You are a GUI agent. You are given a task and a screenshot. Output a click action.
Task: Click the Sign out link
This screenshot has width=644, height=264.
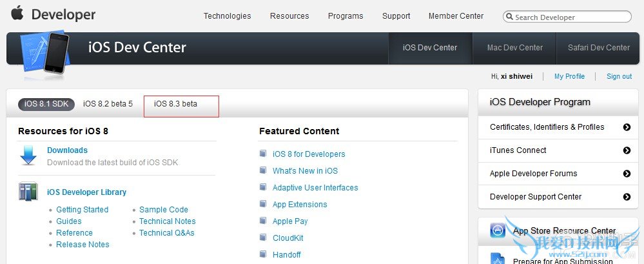pyautogui.click(x=619, y=76)
